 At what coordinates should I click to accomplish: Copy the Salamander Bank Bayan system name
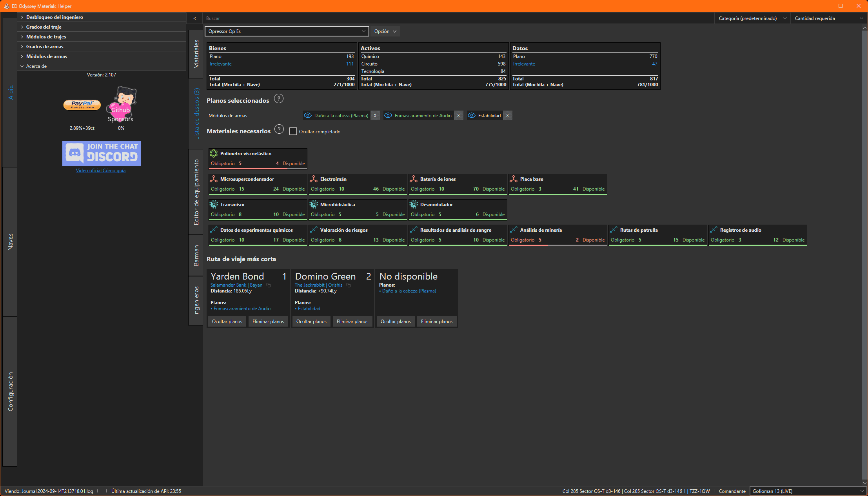click(269, 285)
